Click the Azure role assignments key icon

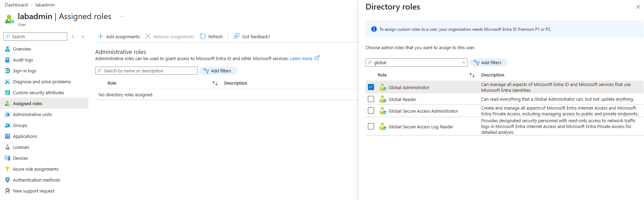click(8, 169)
